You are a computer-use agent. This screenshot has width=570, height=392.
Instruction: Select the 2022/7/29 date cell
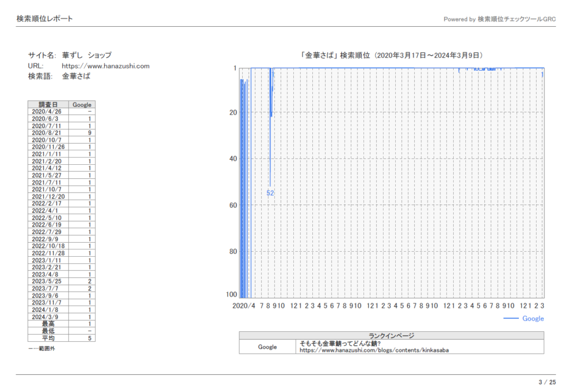click(x=48, y=232)
